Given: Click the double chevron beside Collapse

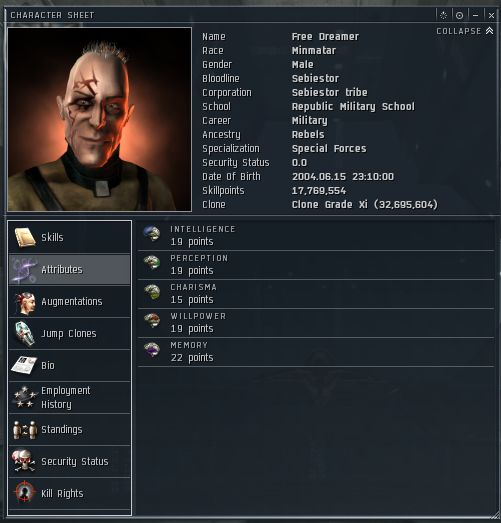Looking at the screenshot, I should point(489,31).
